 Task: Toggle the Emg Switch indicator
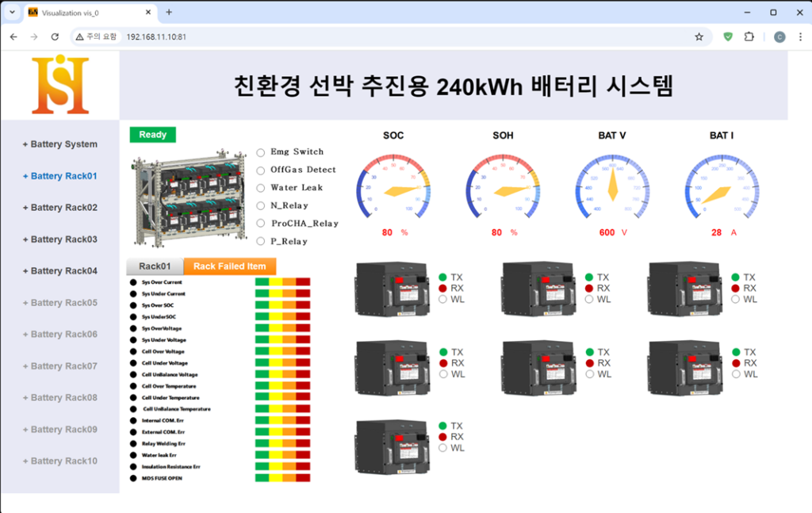click(x=262, y=152)
